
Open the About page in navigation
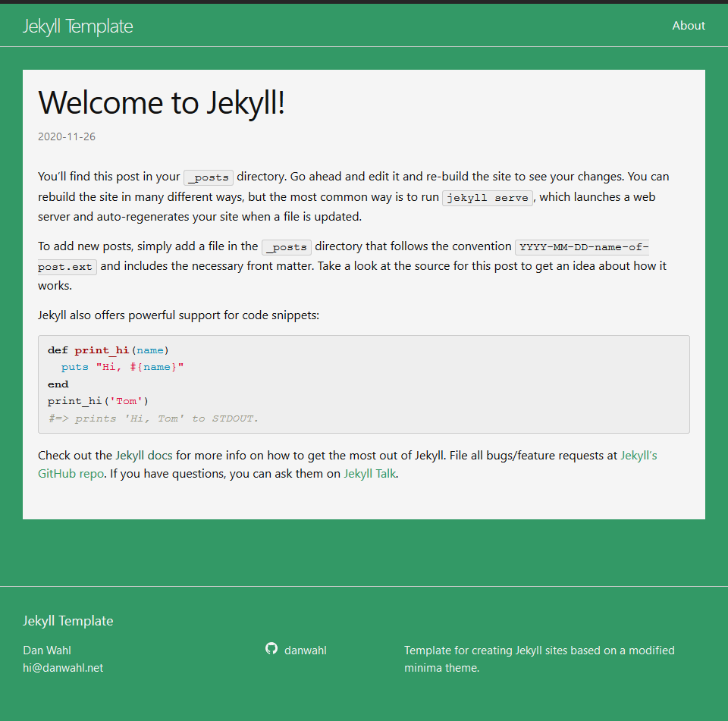(689, 26)
